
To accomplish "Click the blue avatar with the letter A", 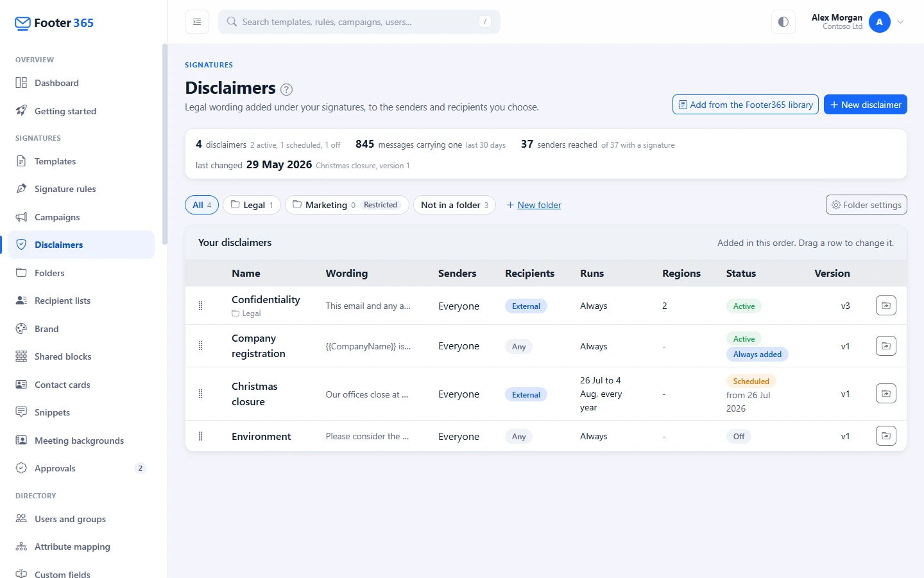I will pyautogui.click(x=879, y=22).
